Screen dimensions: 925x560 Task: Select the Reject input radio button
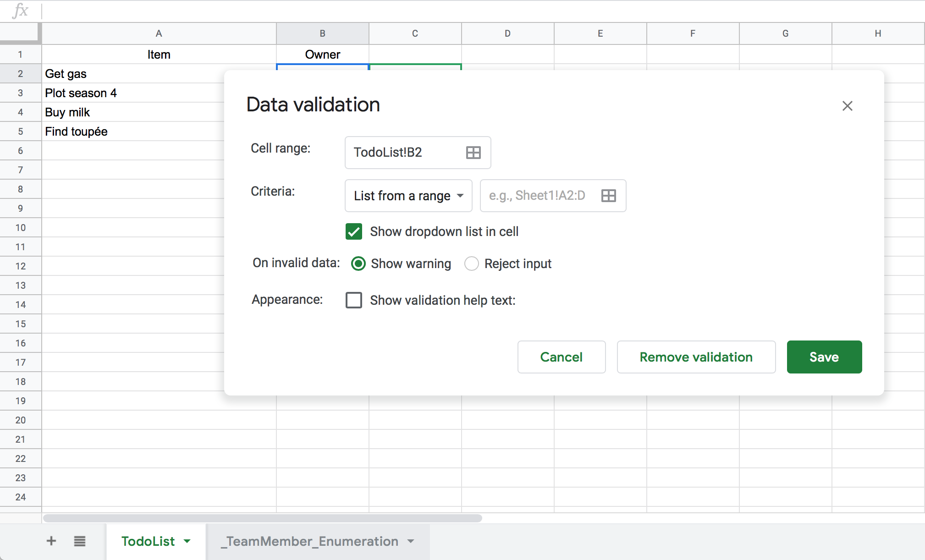472,264
